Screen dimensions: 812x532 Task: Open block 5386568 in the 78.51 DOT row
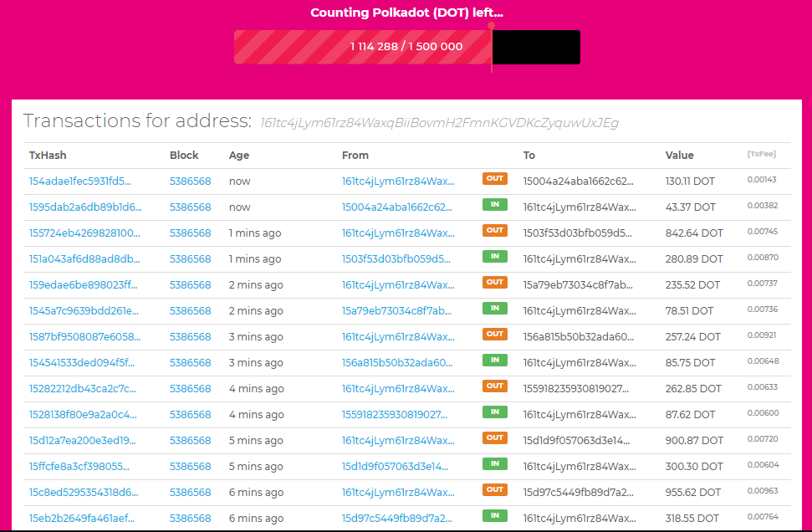click(190, 311)
